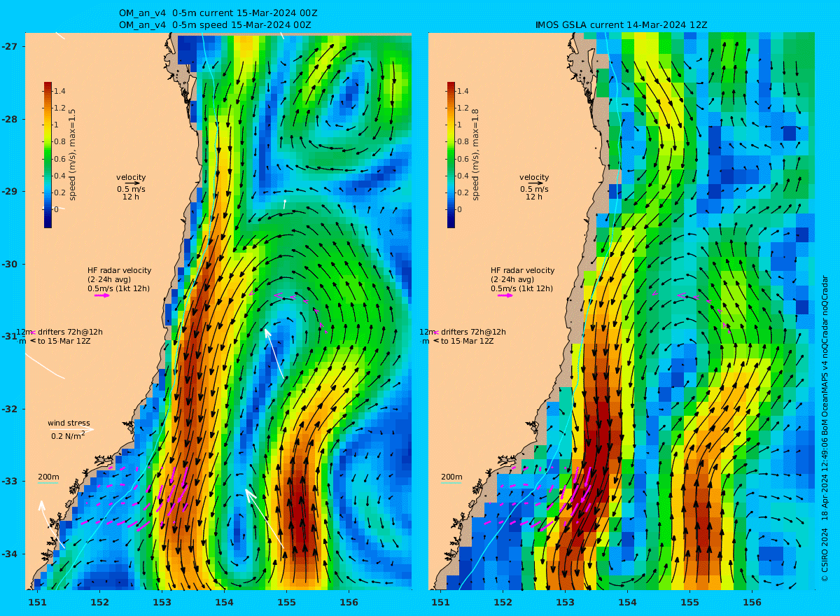Click the 0 tick on left color bar
This screenshot has width=840, height=616.
[x=57, y=209]
